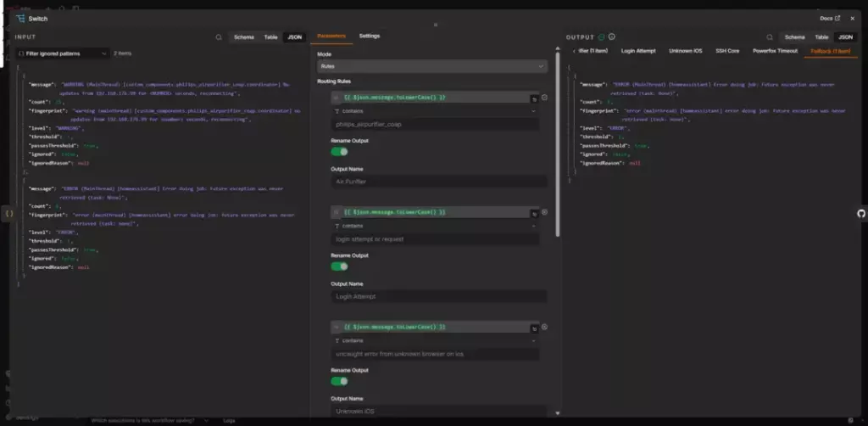
Task: Open the Parameters tab
Action: tap(331, 36)
